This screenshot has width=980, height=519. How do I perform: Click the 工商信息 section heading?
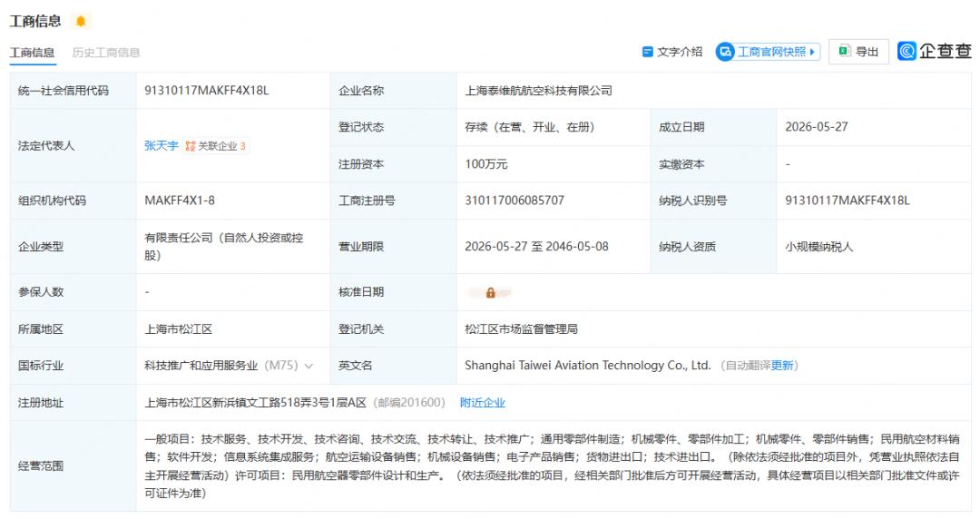pos(35,21)
